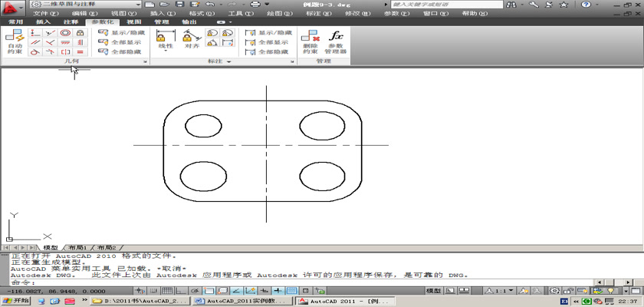Click the Open file icon in quick access toolbar
644x307 pixels.
coord(165,4)
